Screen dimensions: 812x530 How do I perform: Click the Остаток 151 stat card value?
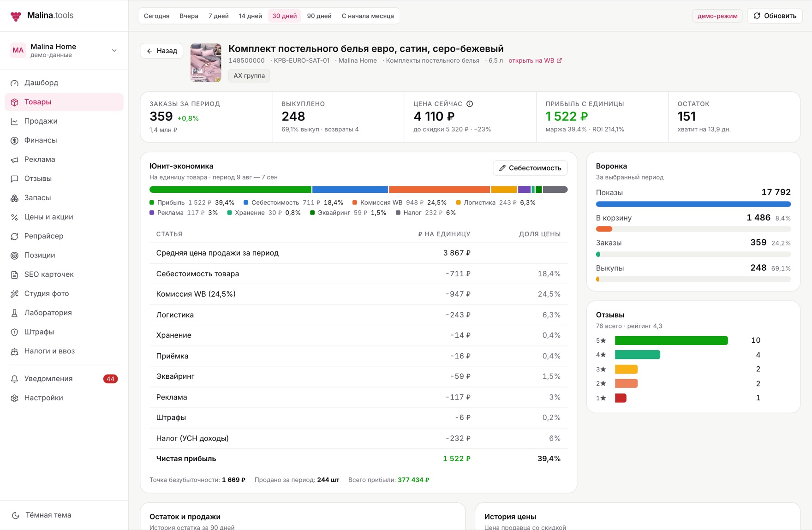pyautogui.click(x=687, y=117)
